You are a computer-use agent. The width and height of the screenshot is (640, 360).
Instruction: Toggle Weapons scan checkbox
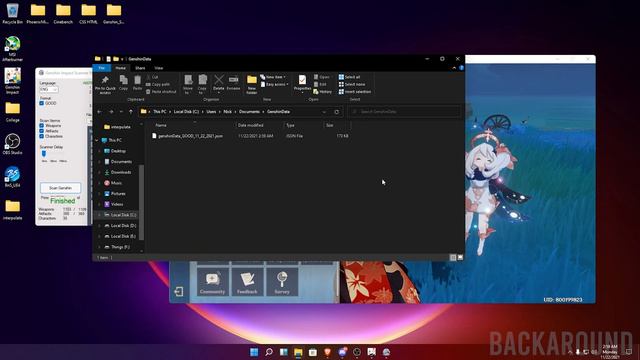[42, 126]
